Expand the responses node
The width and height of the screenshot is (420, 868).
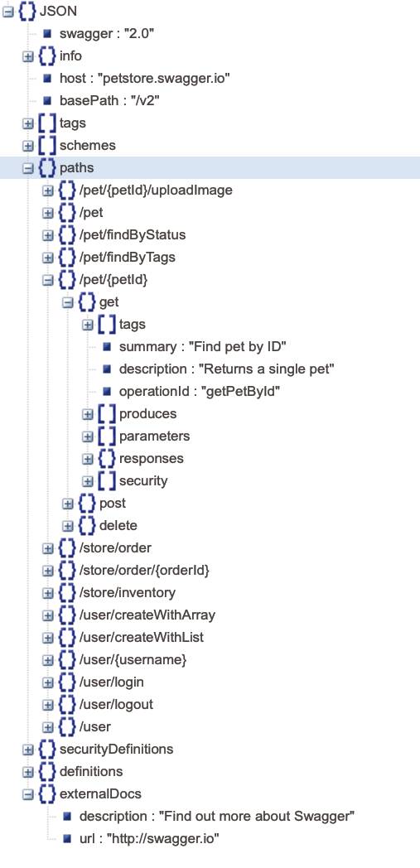88,459
